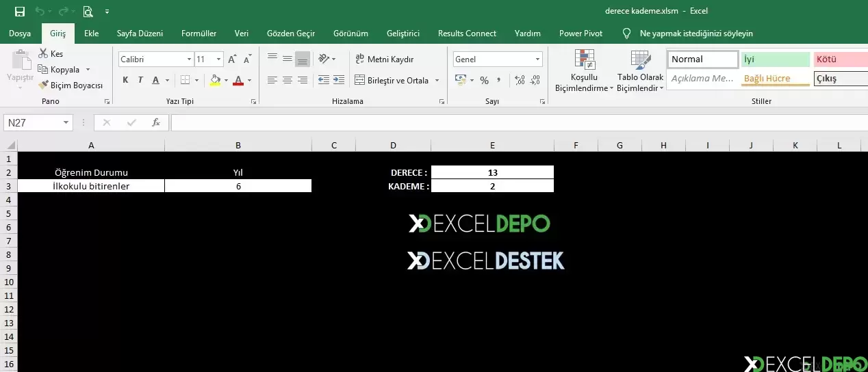Open the Dosya tab

(x=20, y=33)
